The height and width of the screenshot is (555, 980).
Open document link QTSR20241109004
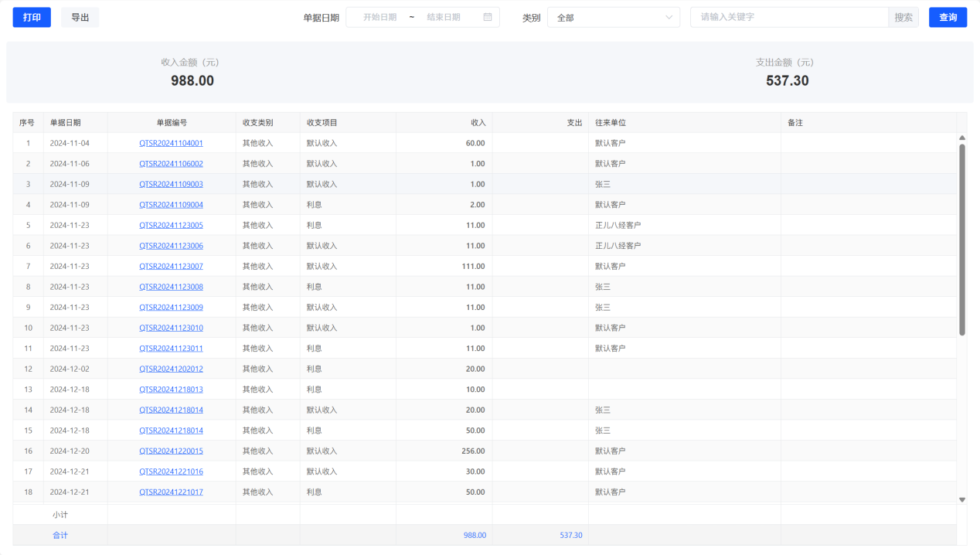[171, 205]
